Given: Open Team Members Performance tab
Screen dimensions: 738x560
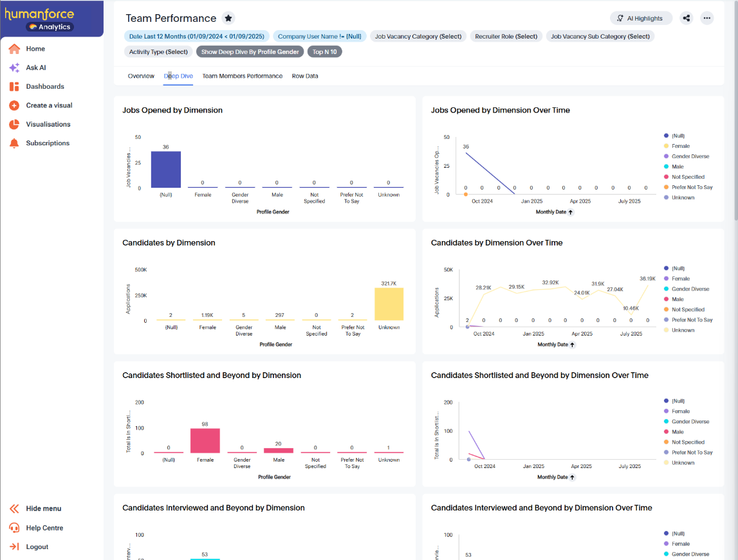Looking at the screenshot, I should [242, 76].
